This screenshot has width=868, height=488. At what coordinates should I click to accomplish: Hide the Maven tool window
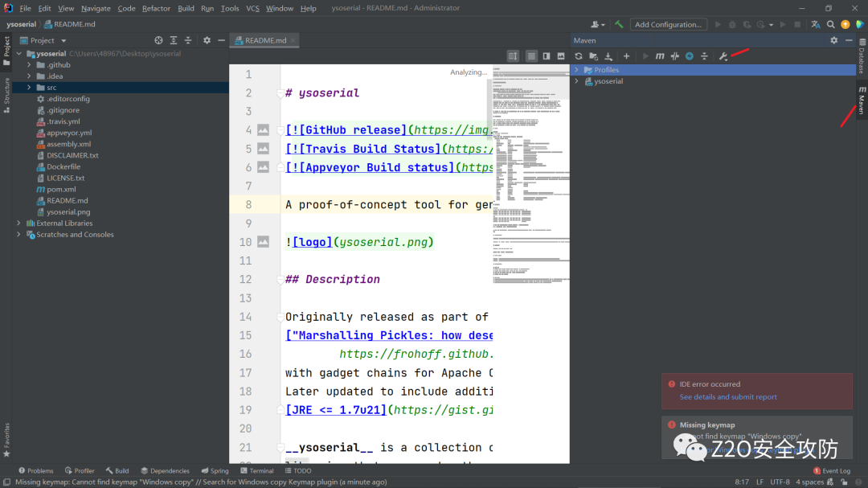pyautogui.click(x=849, y=40)
